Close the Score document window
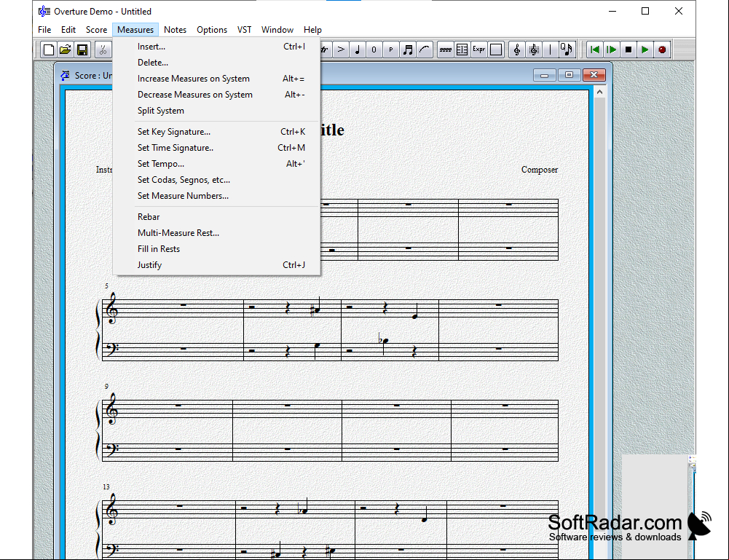 594,75
